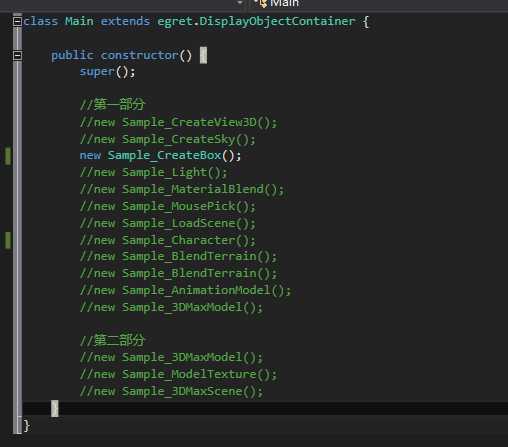Viewport: 508px width, 447px height.
Task: Click the green change marker beside Sample_CreateBox
Action: 8,156
